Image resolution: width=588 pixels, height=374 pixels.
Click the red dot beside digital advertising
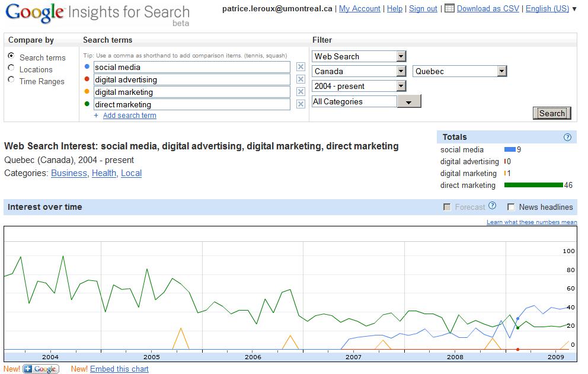coord(87,79)
